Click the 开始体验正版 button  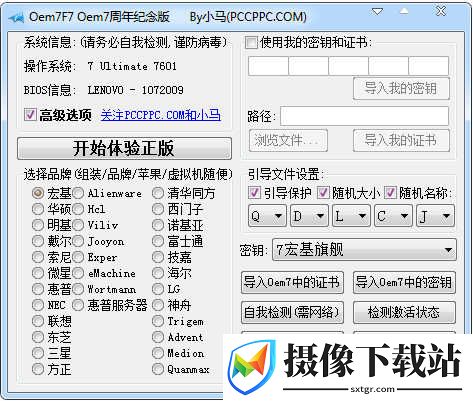pyautogui.click(x=124, y=148)
